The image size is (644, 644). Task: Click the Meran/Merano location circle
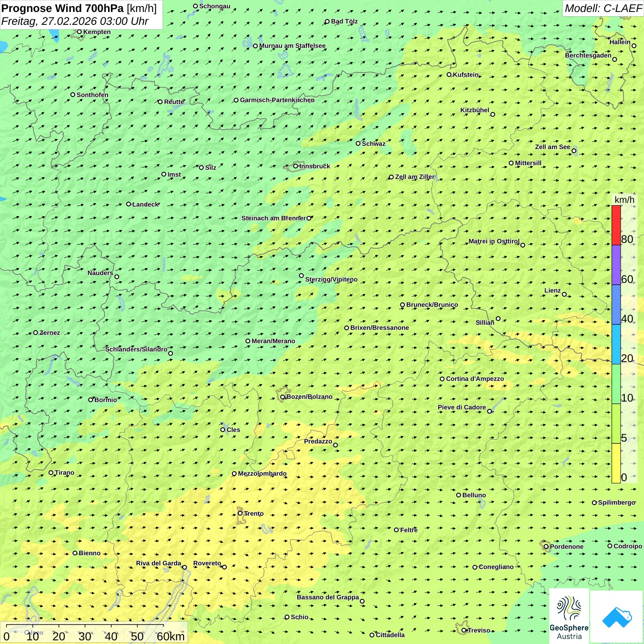coord(248,341)
